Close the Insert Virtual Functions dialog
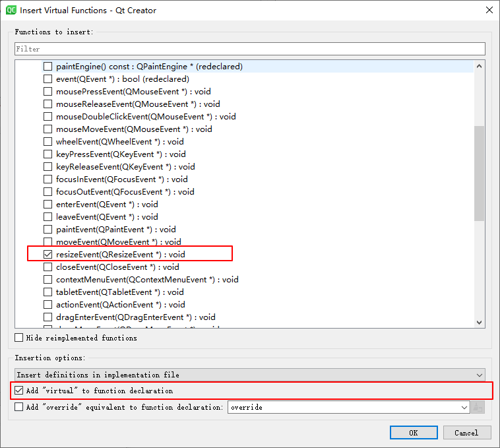500x448 pixels. 489,10
